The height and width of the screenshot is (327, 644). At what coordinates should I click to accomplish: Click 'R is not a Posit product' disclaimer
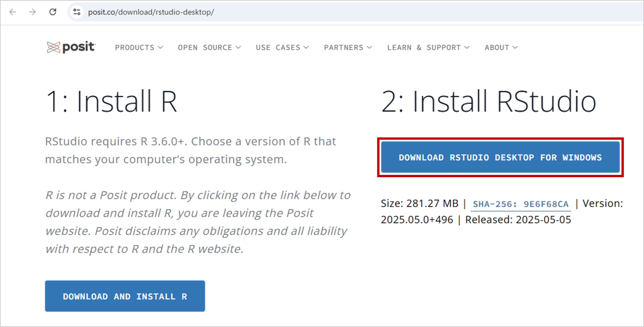[198, 222]
